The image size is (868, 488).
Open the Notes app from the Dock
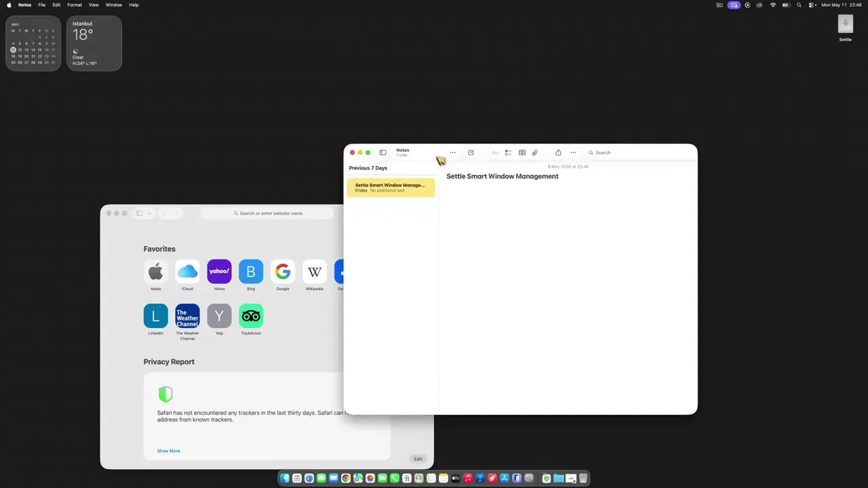pyautogui.click(x=443, y=478)
